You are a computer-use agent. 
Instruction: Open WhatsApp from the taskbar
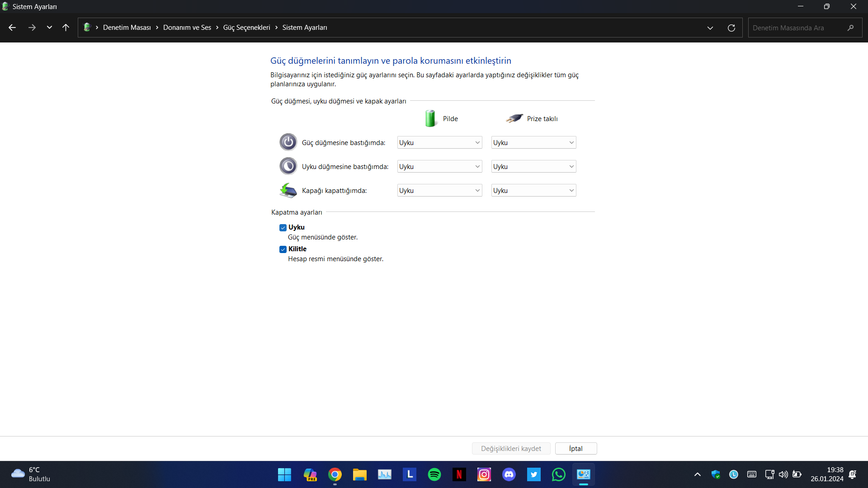click(558, 474)
